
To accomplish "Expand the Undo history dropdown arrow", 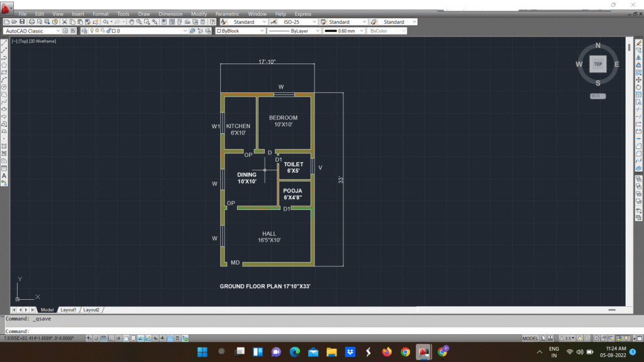I will (111, 22).
